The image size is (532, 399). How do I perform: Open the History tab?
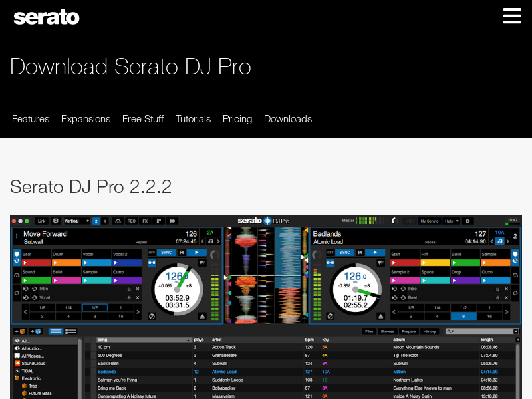click(430, 331)
